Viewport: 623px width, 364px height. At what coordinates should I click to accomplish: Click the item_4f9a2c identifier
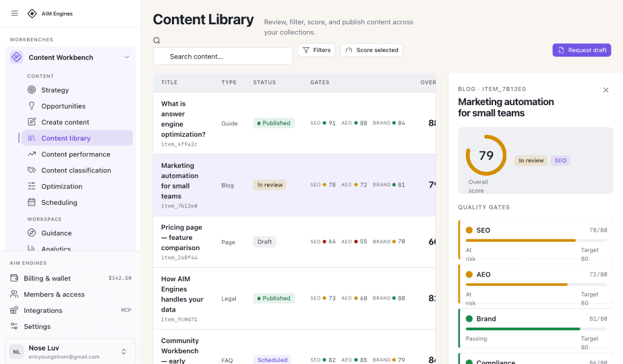tap(179, 144)
